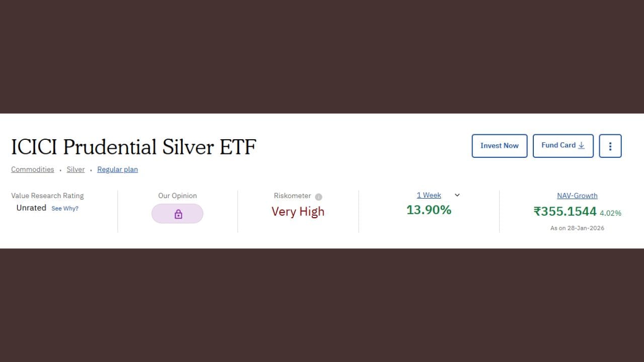Click the 13.90% one-week return figure
This screenshot has height=362, width=644.
429,210
